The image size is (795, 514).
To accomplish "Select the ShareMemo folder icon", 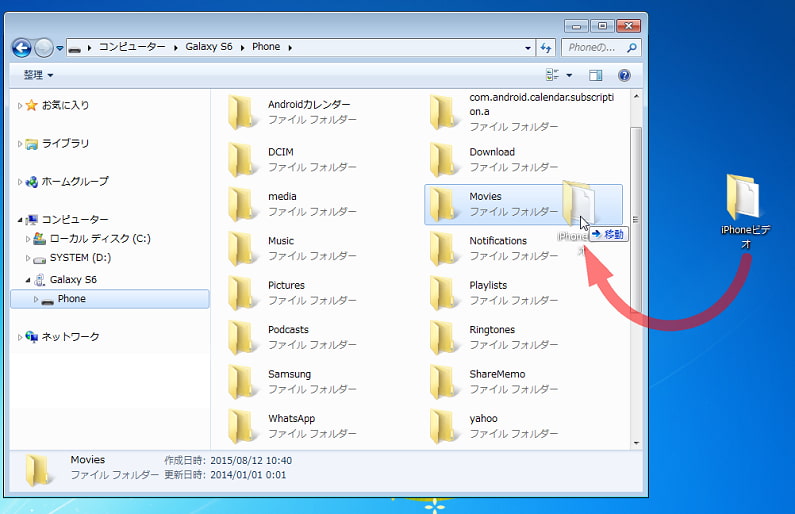I will coord(443,382).
